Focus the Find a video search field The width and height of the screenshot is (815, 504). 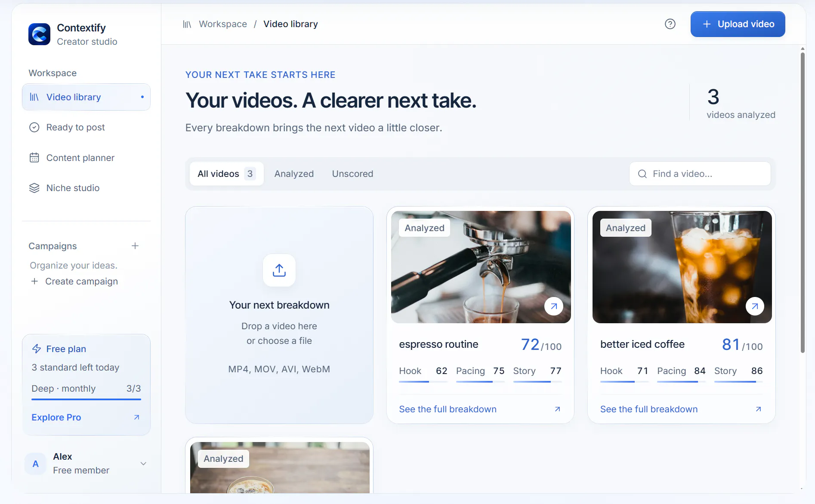(700, 174)
